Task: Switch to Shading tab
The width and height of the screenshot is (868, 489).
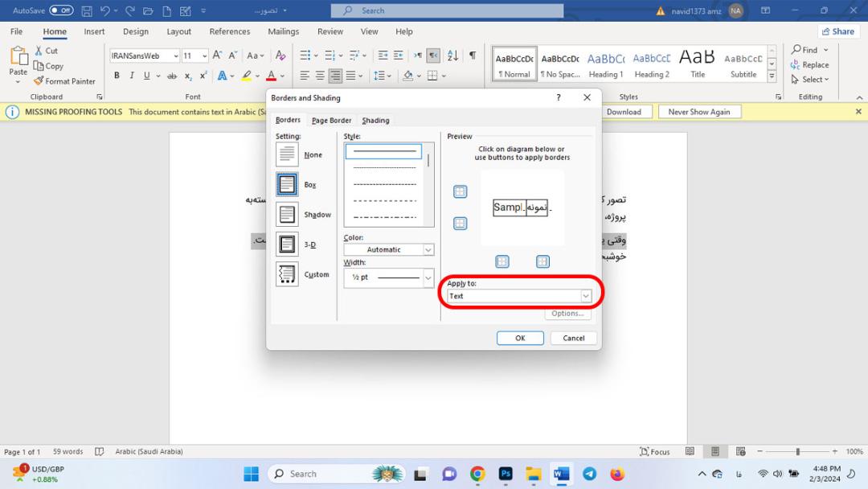Action: pyautogui.click(x=375, y=120)
